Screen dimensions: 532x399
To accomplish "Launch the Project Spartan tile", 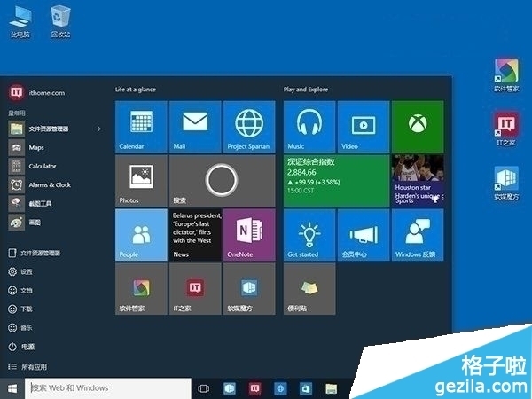I will 249,127.
